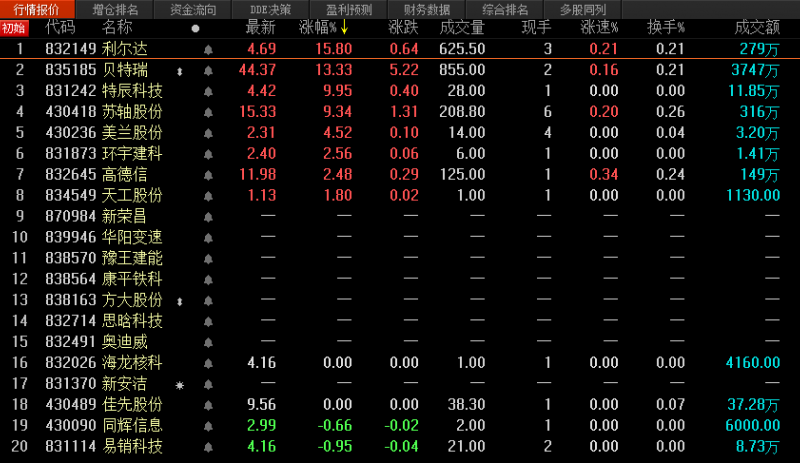The image size is (800, 463).
Task: Click bell icon for 奥迪威
Action: pos(208,343)
